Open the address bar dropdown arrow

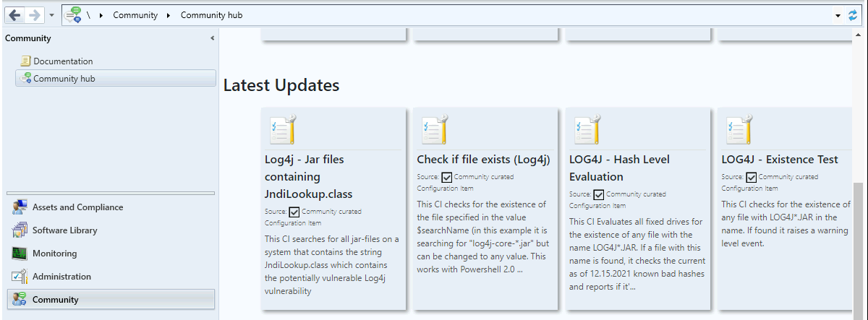pyautogui.click(x=838, y=15)
